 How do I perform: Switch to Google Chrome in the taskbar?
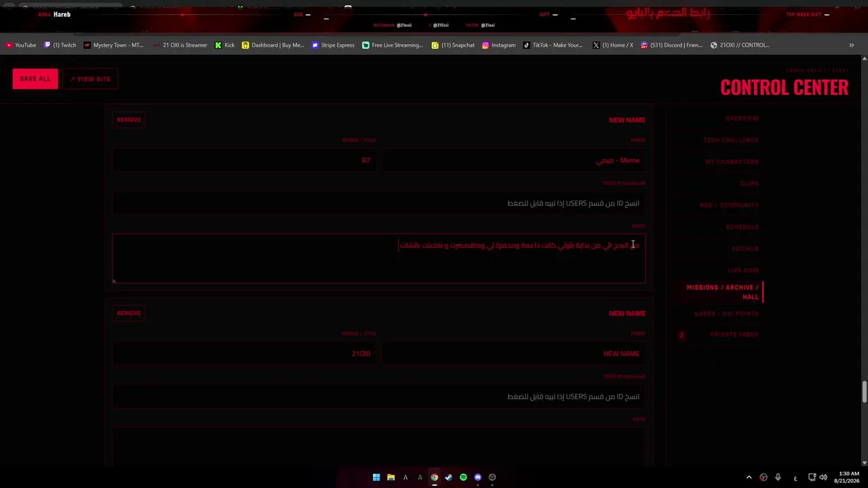(434, 477)
